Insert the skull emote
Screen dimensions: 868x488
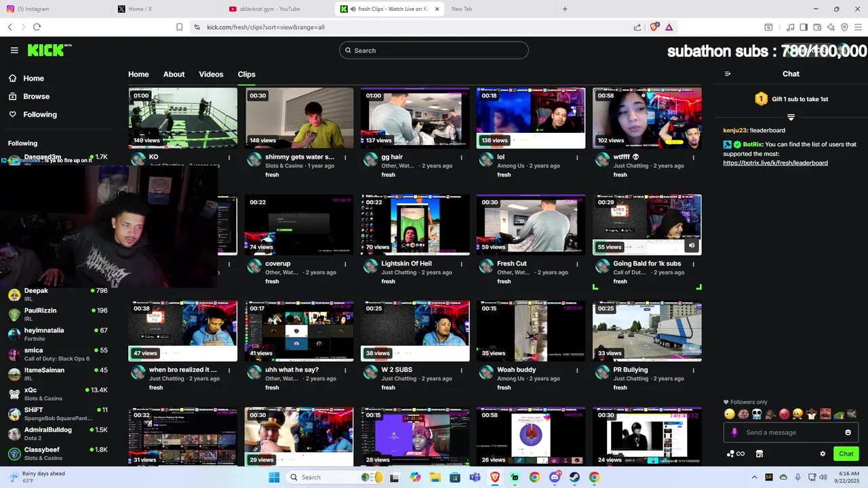click(x=757, y=414)
